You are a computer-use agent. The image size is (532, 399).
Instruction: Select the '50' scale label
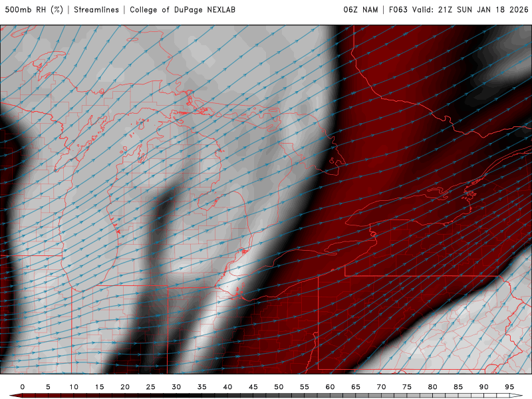279,387
